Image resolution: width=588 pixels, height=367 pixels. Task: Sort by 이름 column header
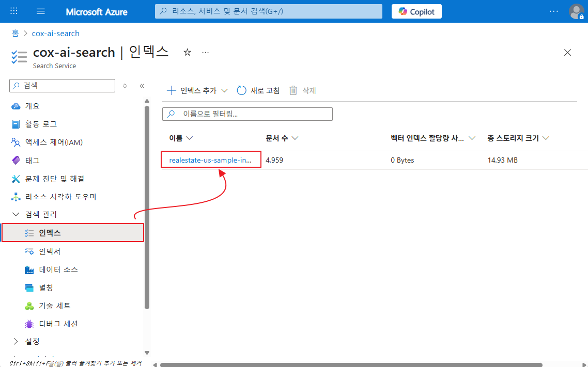[x=181, y=138]
